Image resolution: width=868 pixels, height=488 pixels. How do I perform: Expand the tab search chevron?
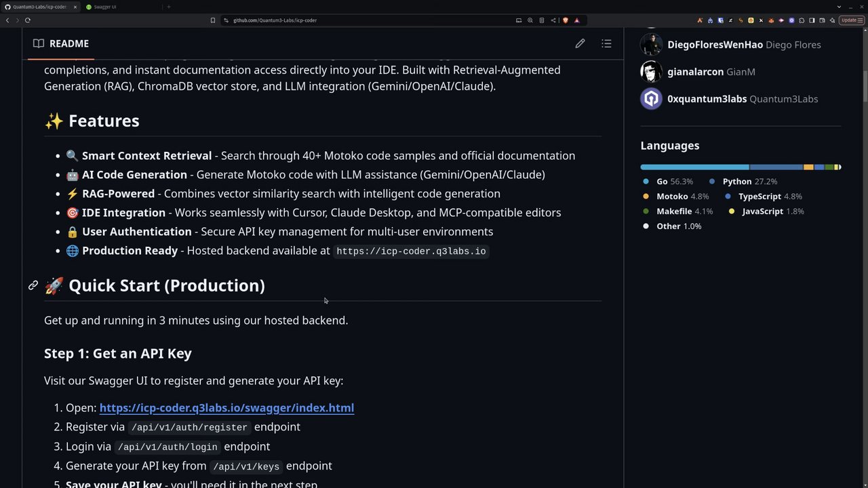[x=839, y=7]
